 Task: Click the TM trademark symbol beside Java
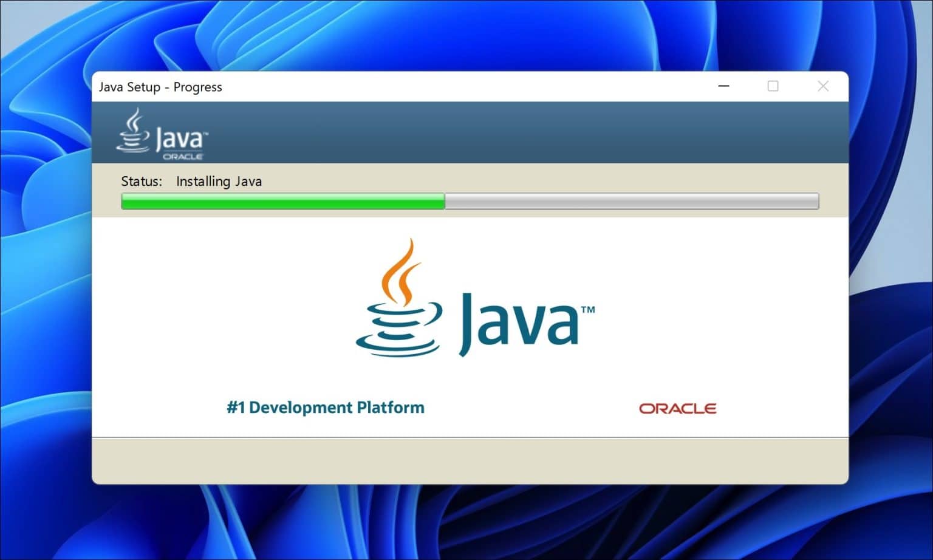(587, 310)
